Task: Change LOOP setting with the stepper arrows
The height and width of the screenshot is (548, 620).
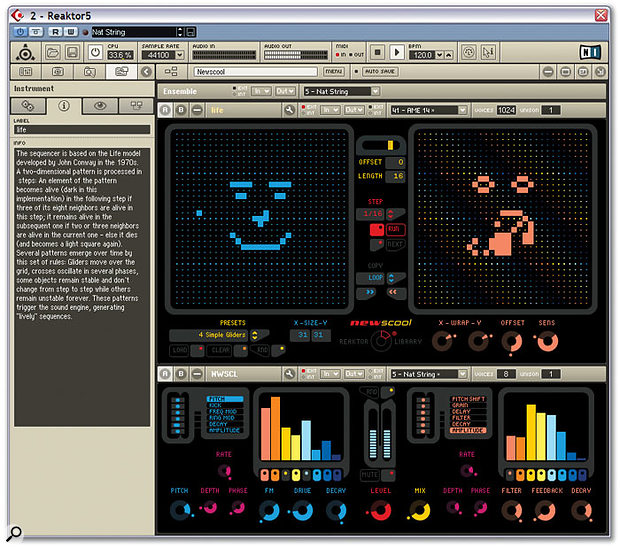Action: (391, 278)
